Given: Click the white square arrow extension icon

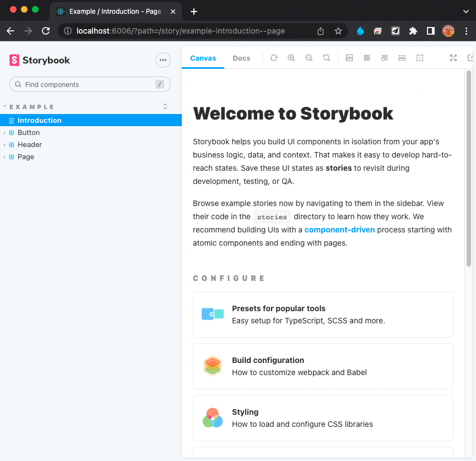Looking at the screenshot, I should (x=395, y=31).
